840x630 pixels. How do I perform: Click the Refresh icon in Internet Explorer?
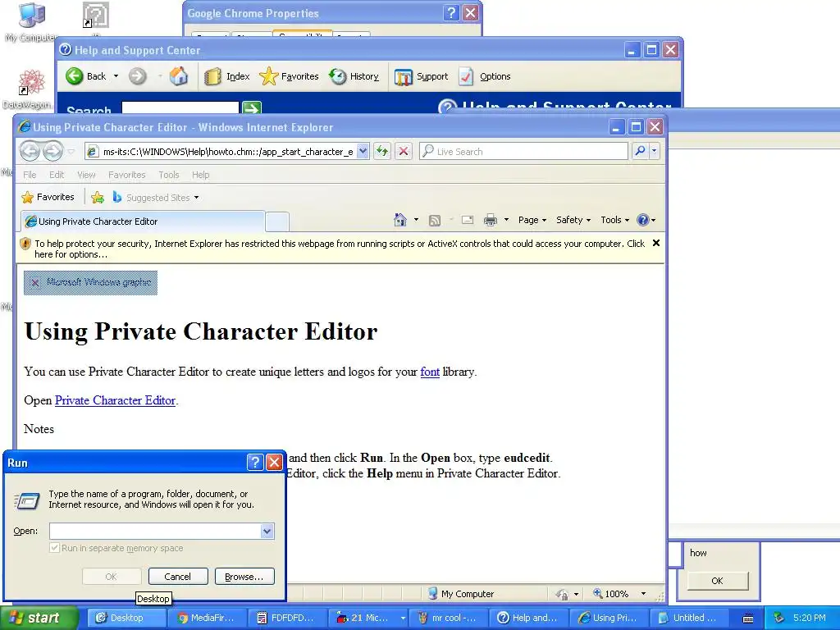tap(382, 152)
